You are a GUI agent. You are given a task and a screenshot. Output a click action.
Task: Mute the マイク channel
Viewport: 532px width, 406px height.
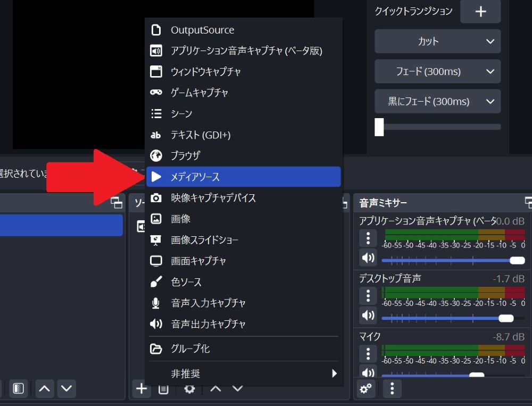[x=368, y=372]
